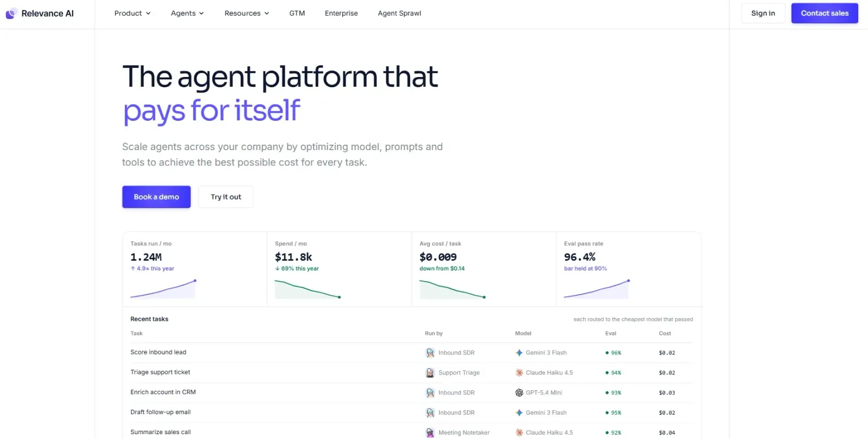Click Inbound SDR avatar in Enrich account row
Screen dimensions: 868x439
(430, 393)
